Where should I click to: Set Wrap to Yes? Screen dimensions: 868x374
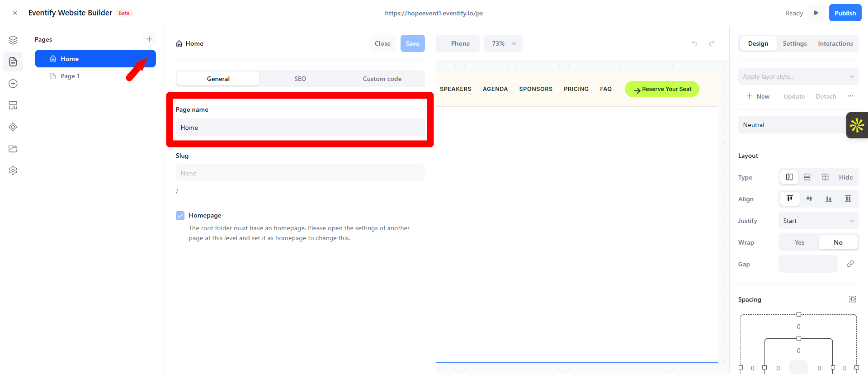click(x=799, y=242)
